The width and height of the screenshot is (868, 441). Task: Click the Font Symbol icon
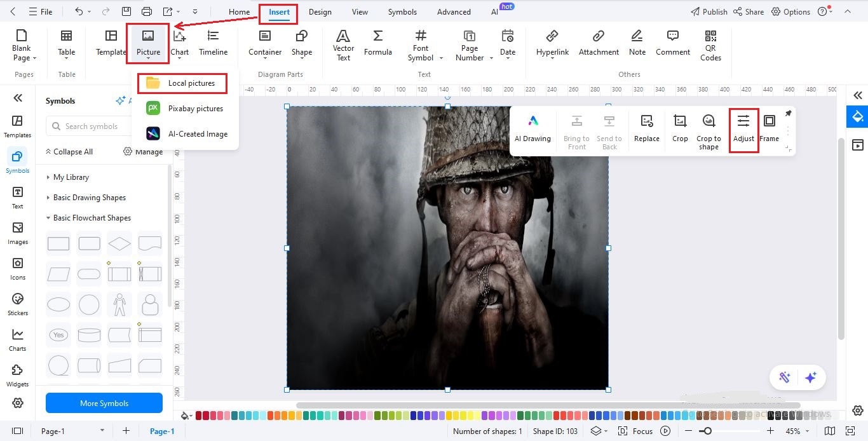click(x=421, y=36)
